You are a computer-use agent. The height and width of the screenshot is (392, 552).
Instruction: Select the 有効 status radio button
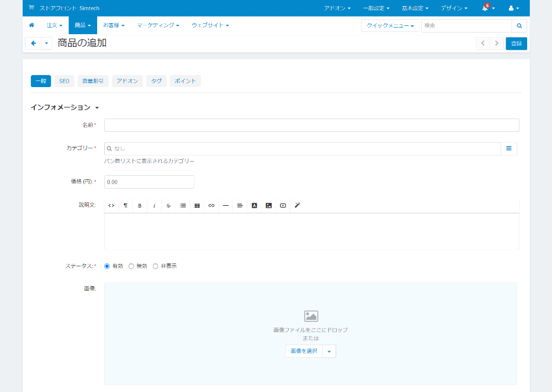click(x=107, y=266)
